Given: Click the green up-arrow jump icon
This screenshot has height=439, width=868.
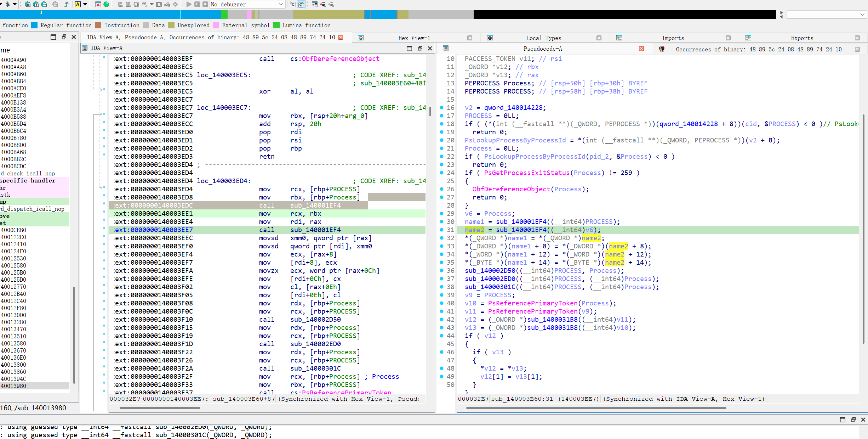Looking at the screenshot, I should 66,4.
